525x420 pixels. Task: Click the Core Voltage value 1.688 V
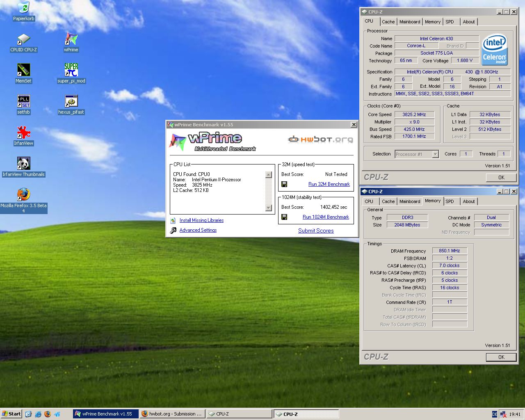tap(465, 60)
